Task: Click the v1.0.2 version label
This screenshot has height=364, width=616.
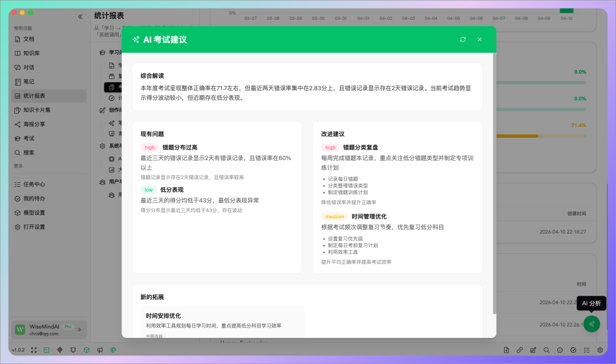Action: coord(18,350)
